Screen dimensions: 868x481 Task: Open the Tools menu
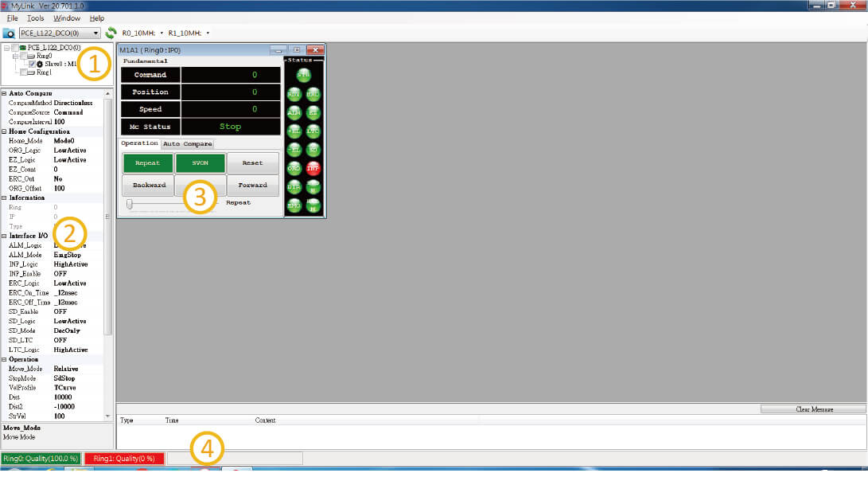point(36,18)
